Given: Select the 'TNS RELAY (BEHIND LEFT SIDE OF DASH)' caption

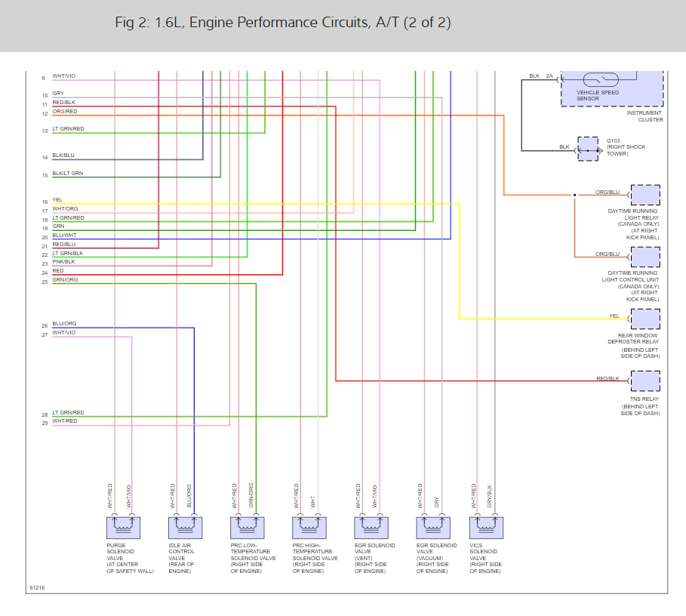Looking at the screenshot, I should pos(640,406).
